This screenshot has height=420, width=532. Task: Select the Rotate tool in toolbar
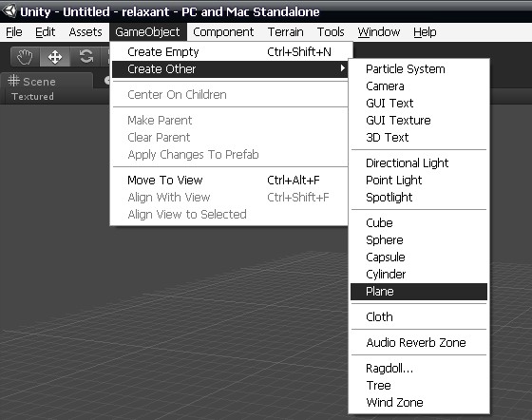(x=85, y=57)
